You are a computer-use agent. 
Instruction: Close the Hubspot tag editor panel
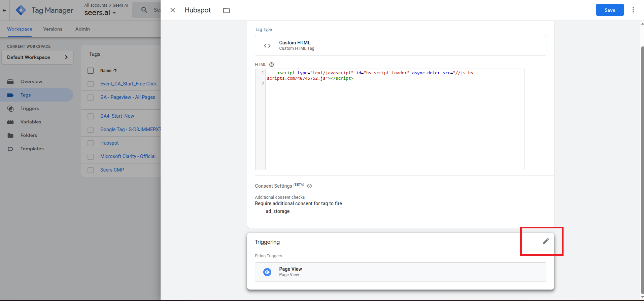(x=173, y=10)
